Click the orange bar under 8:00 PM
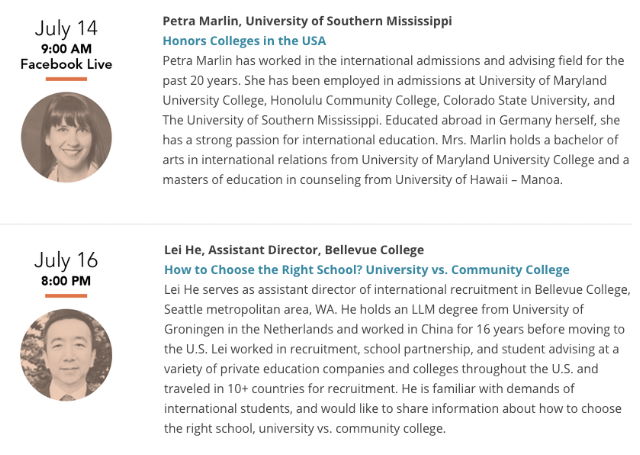The image size is (640, 455). click(x=66, y=296)
